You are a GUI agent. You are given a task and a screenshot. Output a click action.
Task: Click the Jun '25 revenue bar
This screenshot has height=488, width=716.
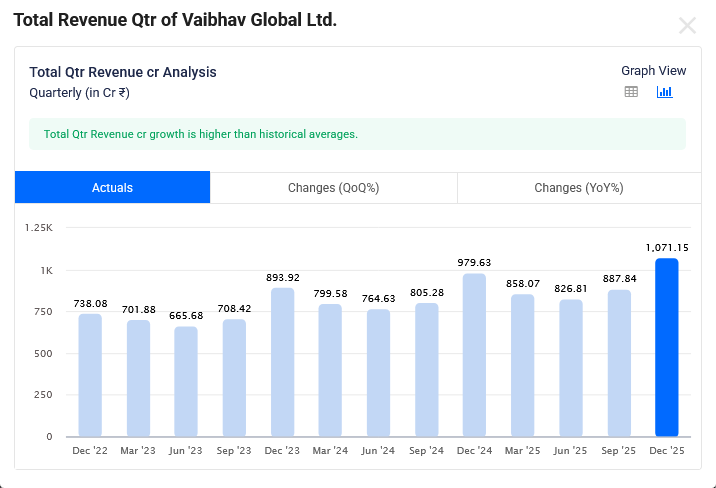tap(571, 369)
